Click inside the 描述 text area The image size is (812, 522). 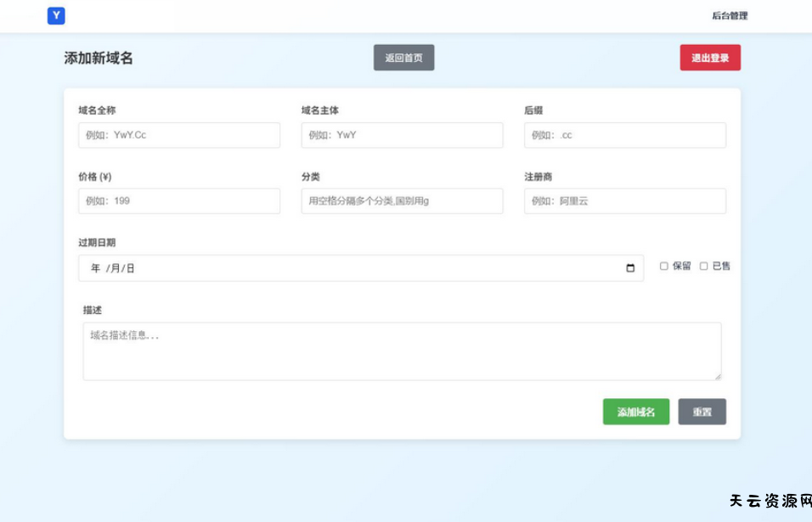tap(402, 351)
